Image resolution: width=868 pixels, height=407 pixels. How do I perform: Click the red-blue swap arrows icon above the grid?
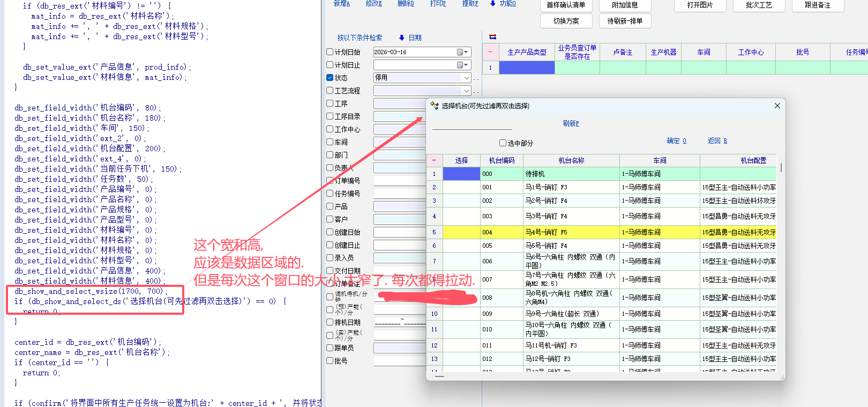tap(492, 37)
